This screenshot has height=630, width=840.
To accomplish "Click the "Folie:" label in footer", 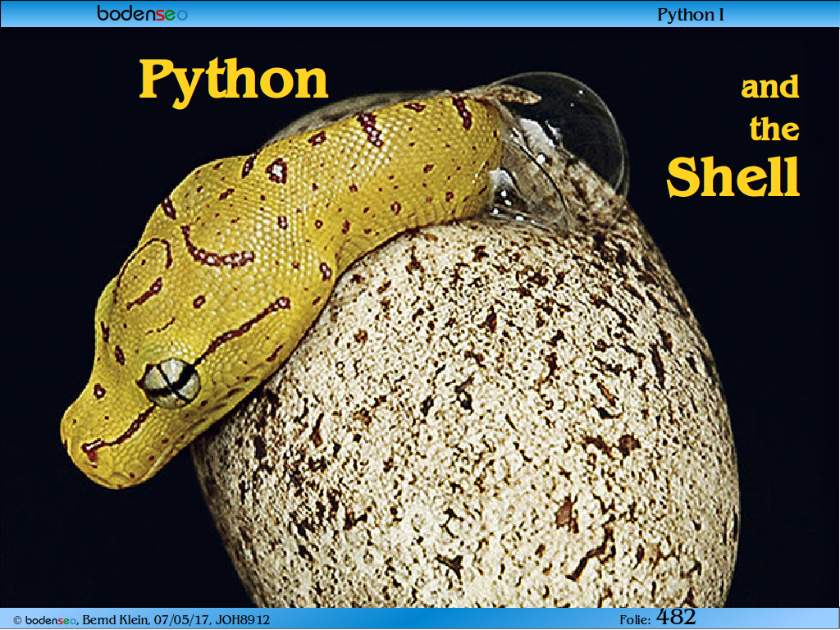I will (635, 620).
